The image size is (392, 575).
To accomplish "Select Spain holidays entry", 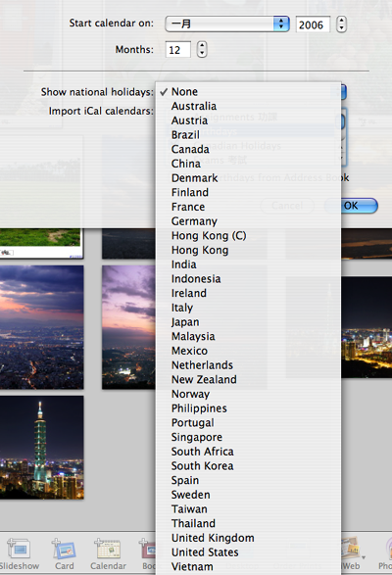I will click(249, 480).
